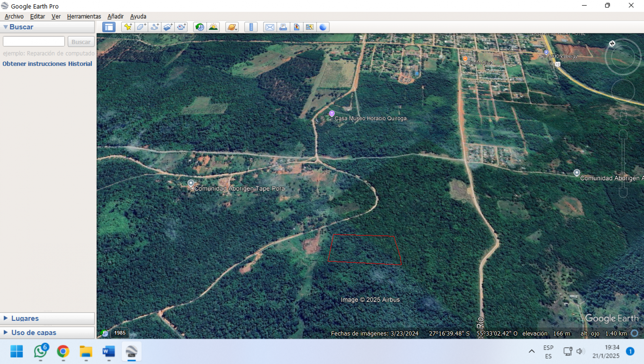Click into the search text field

34,41
